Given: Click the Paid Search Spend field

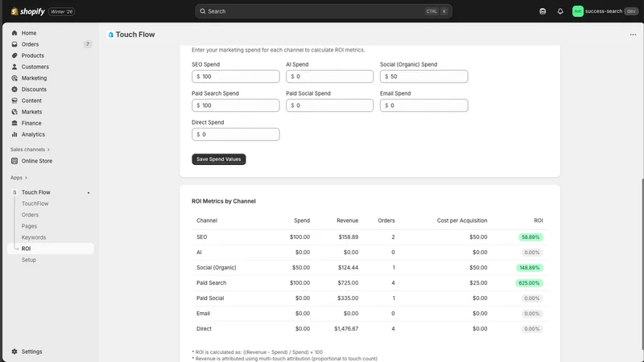Looking at the screenshot, I should click(235, 105).
